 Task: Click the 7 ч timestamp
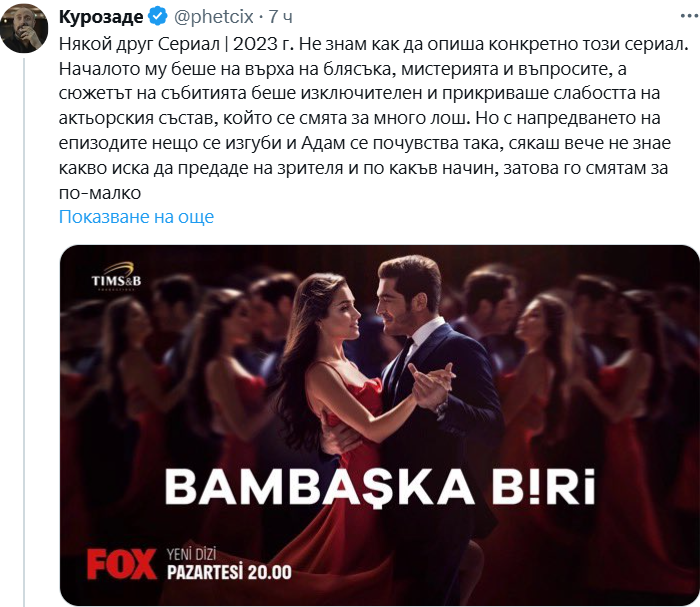point(280,17)
